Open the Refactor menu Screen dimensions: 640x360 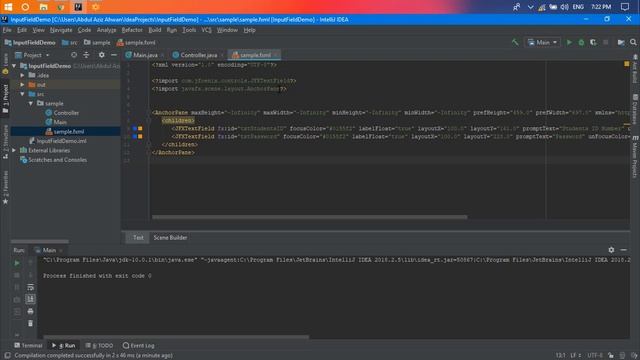click(x=132, y=30)
